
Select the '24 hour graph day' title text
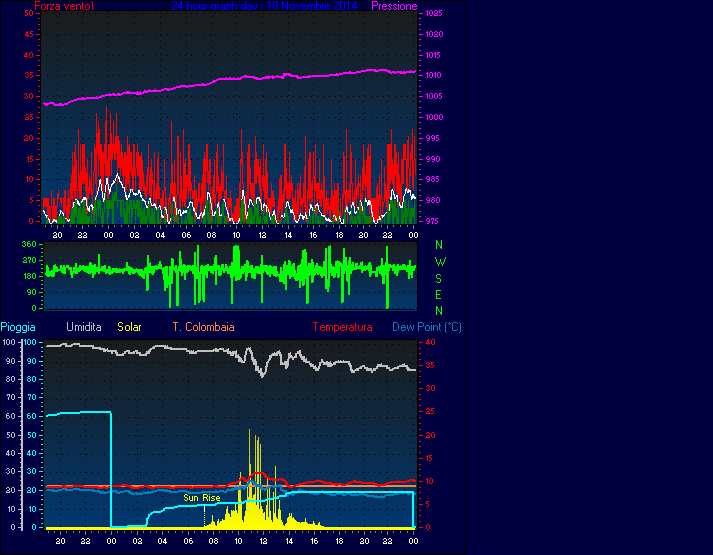(264, 6)
